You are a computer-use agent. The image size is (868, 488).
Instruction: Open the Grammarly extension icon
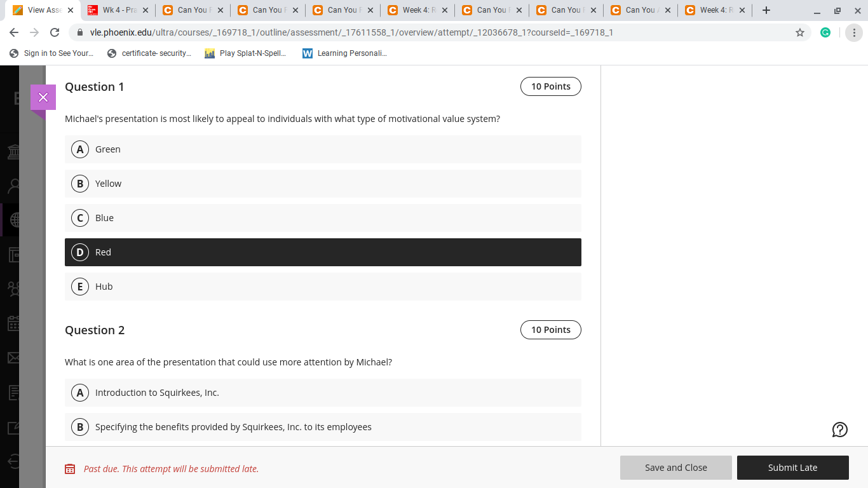tap(825, 32)
